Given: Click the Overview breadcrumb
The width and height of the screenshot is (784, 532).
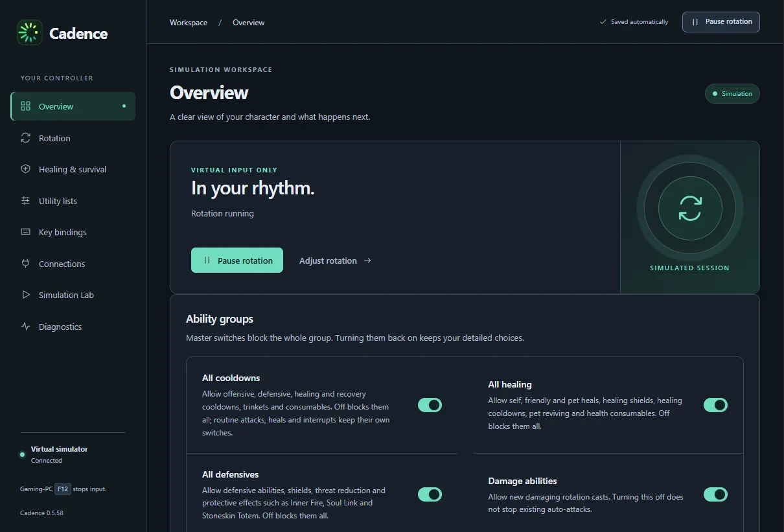Looking at the screenshot, I should point(249,23).
